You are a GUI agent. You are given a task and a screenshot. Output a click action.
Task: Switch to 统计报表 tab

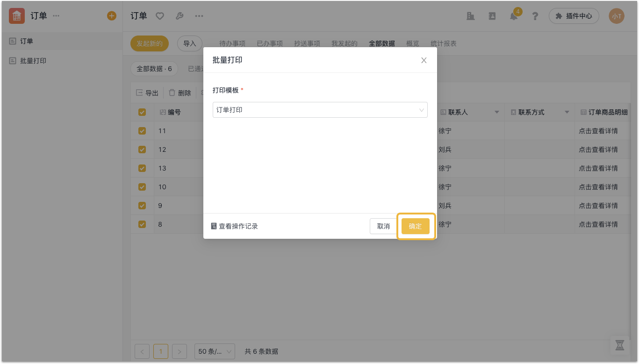444,43
